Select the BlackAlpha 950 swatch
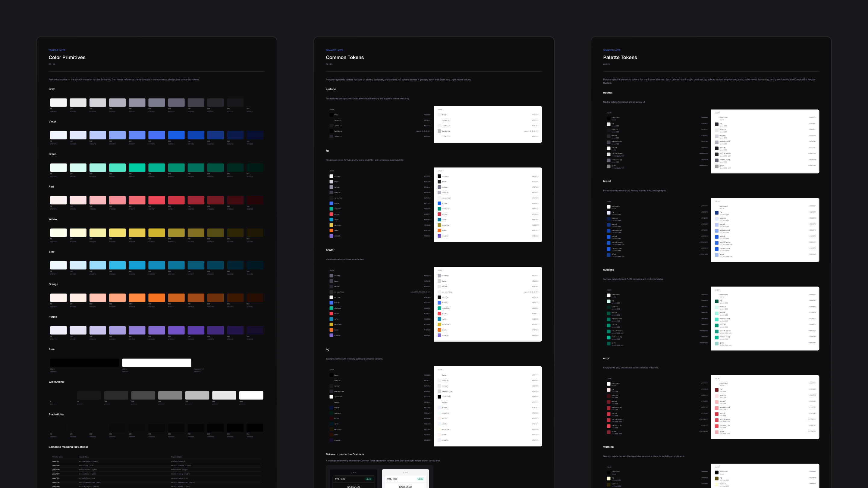The width and height of the screenshot is (868, 488). click(255, 428)
